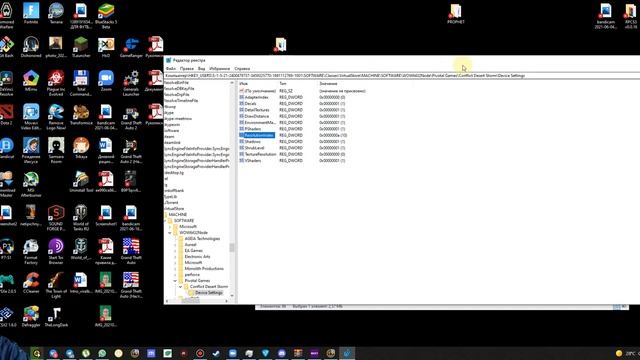This screenshot has height=360, width=640.
Task: Expand the EA Games tree node
Action: coord(175,251)
